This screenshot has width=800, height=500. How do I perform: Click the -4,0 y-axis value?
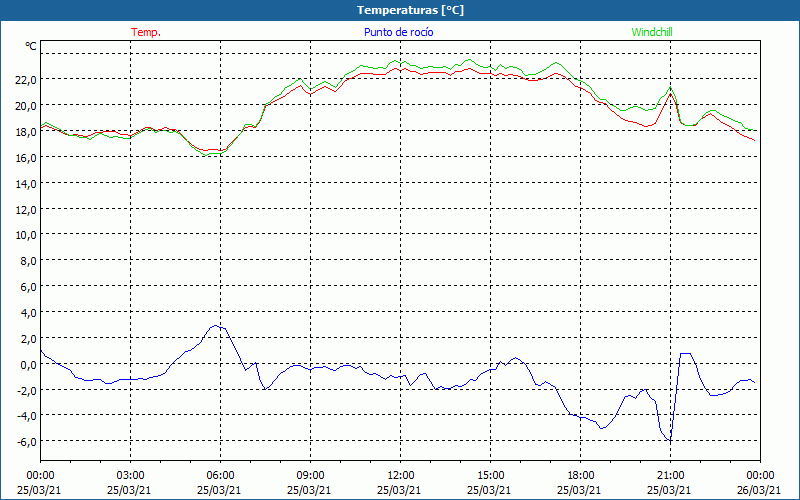click(x=27, y=416)
